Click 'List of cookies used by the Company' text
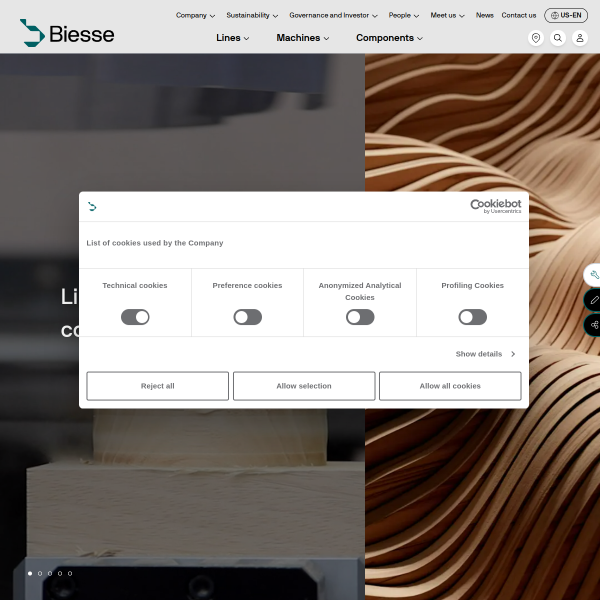 pos(155,243)
